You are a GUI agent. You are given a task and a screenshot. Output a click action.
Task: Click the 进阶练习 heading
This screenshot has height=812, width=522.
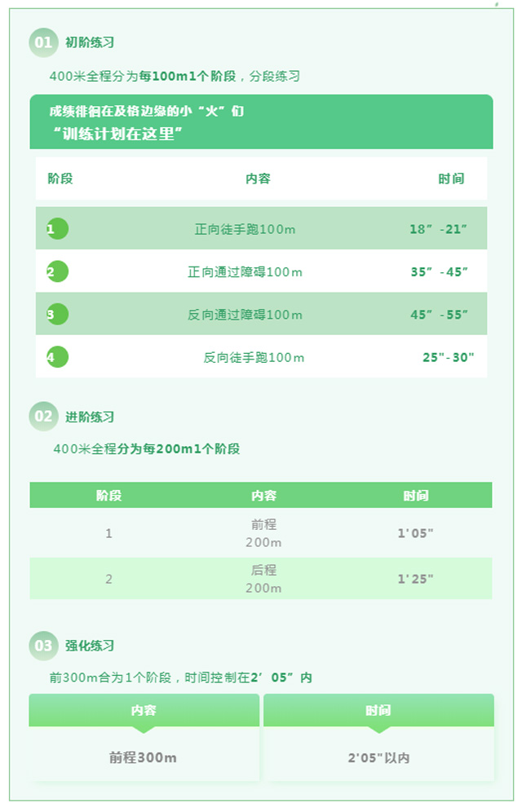point(90,417)
